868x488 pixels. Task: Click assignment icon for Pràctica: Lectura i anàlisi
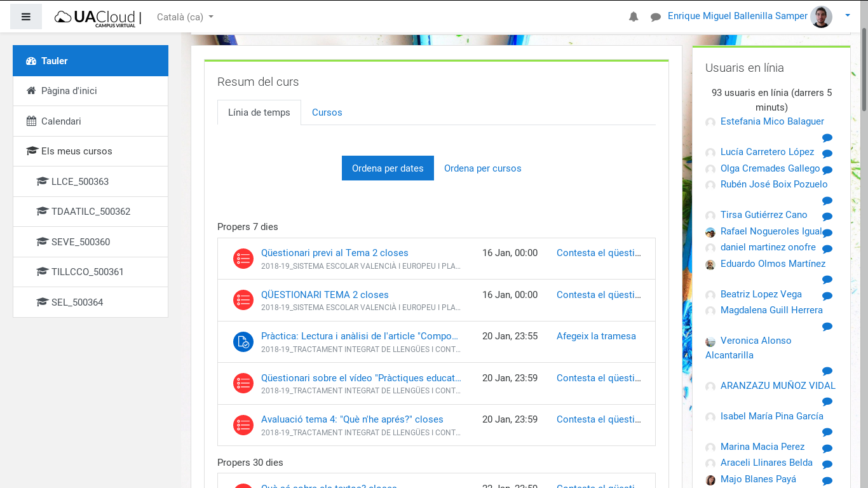click(243, 342)
